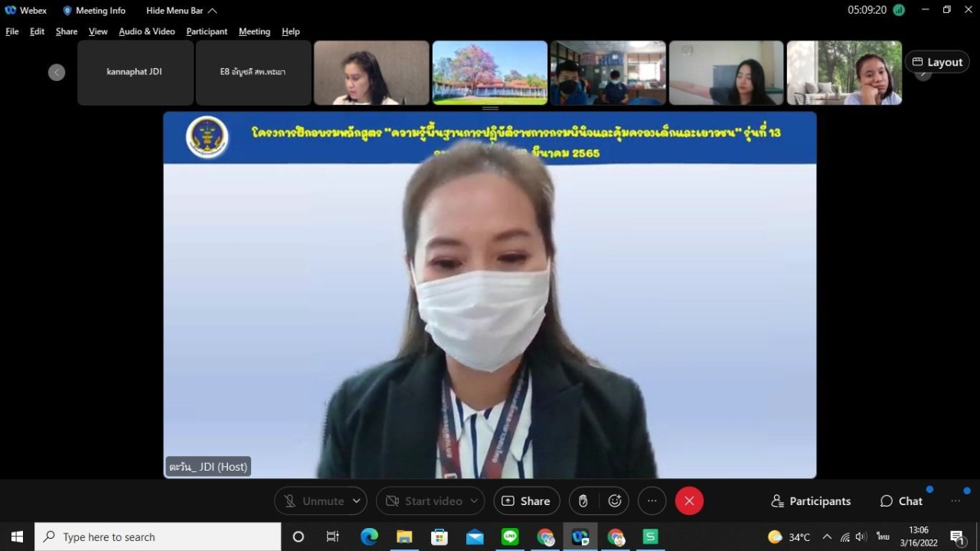
Task: Open Task View on the taskbar
Action: click(333, 537)
